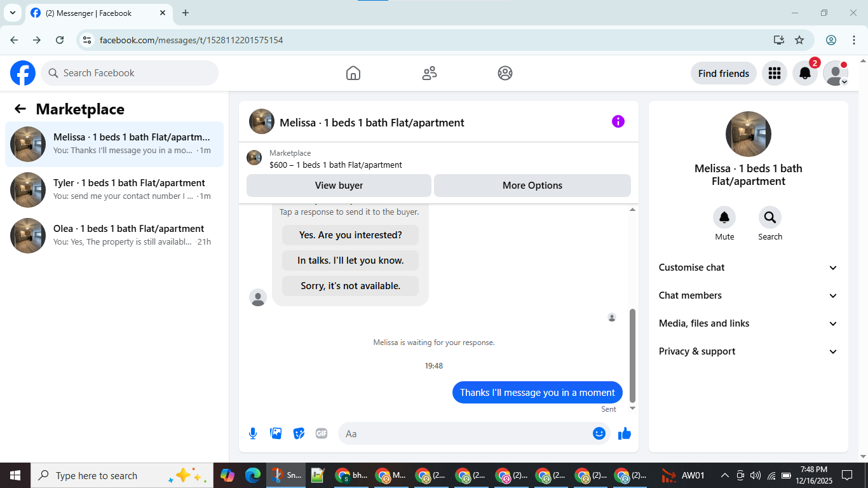Viewport: 868px width, 488px height.
Task: Open the purple conversation information icon
Action: 618,121
